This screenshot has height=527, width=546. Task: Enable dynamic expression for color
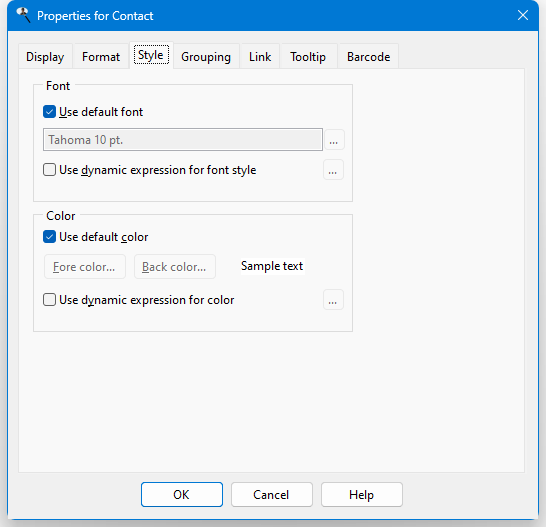pyautogui.click(x=49, y=300)
